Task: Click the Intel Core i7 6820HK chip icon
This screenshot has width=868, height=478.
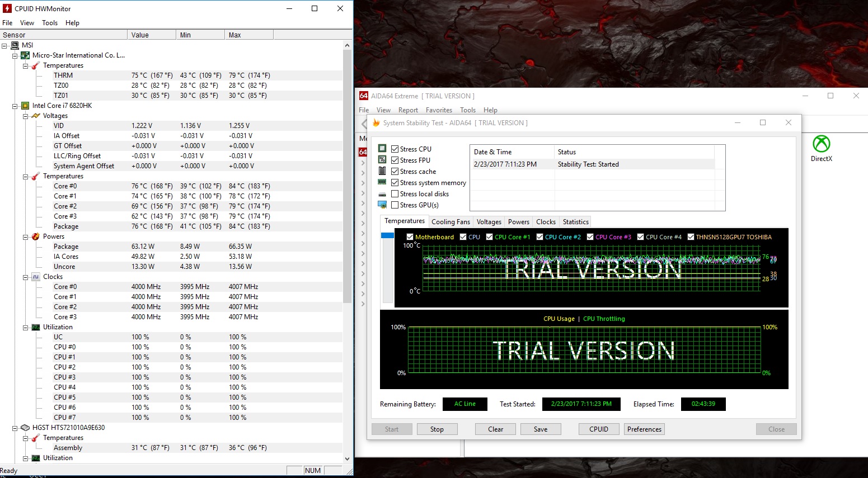Action: pyautogui.click(x=25, y=106)
